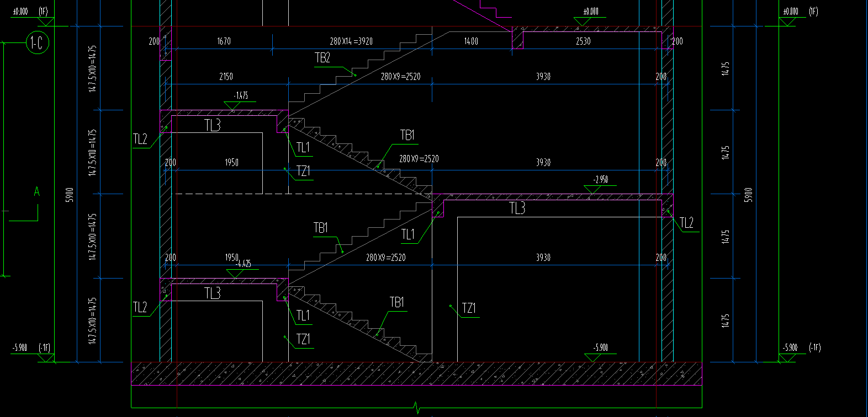Click the '3930' dimension right of '2150' row
This screenshot has height=417, width=868.
pyautogui.click(x=543, y=77)
